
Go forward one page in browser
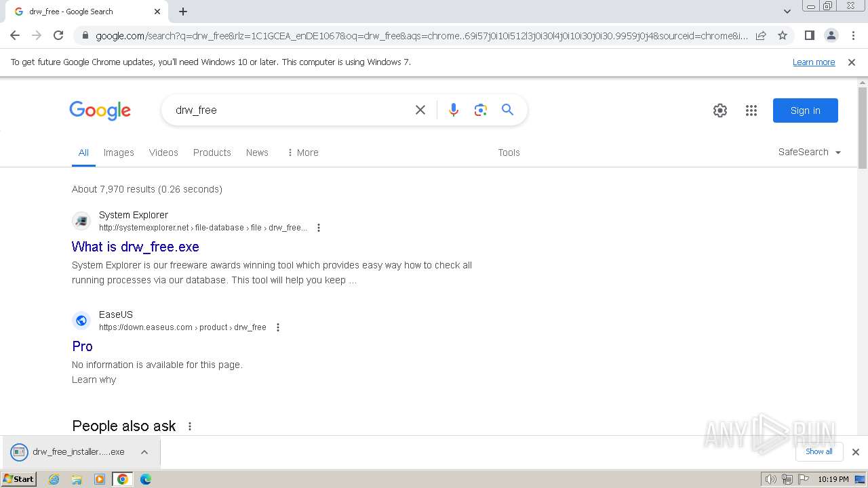tap(37, 35)
